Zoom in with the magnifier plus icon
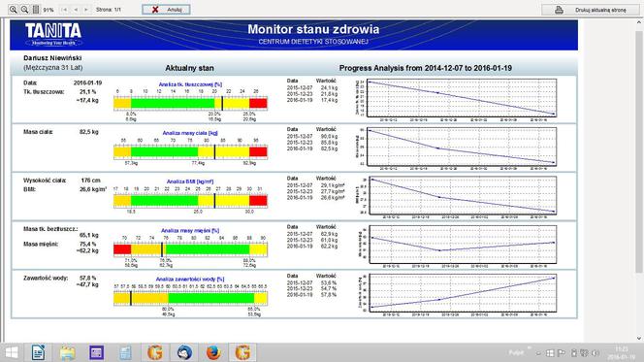The width and height of the screenshot is (644, 362). pos(14,10)
